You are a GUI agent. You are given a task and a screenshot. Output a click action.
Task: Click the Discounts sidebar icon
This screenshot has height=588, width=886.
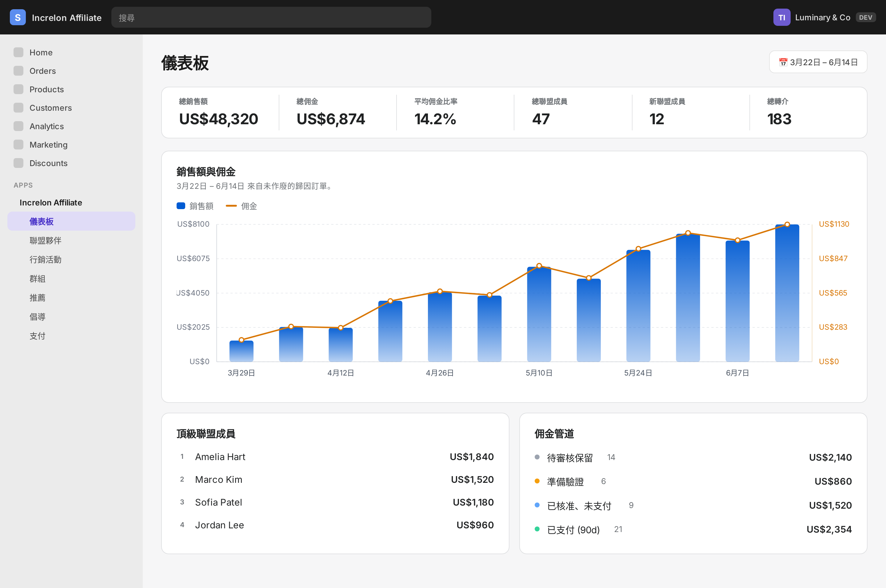point(18,163)
